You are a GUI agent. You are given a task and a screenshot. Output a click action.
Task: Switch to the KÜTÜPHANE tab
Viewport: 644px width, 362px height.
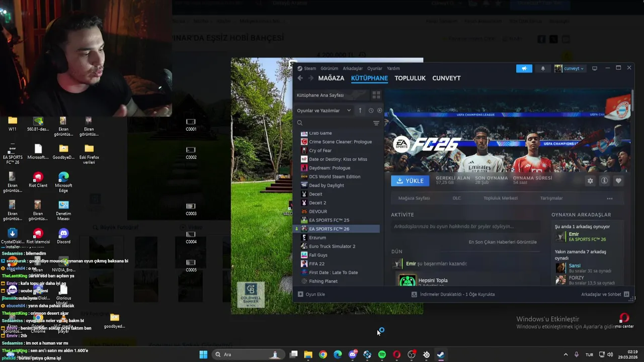pos(369,78)
